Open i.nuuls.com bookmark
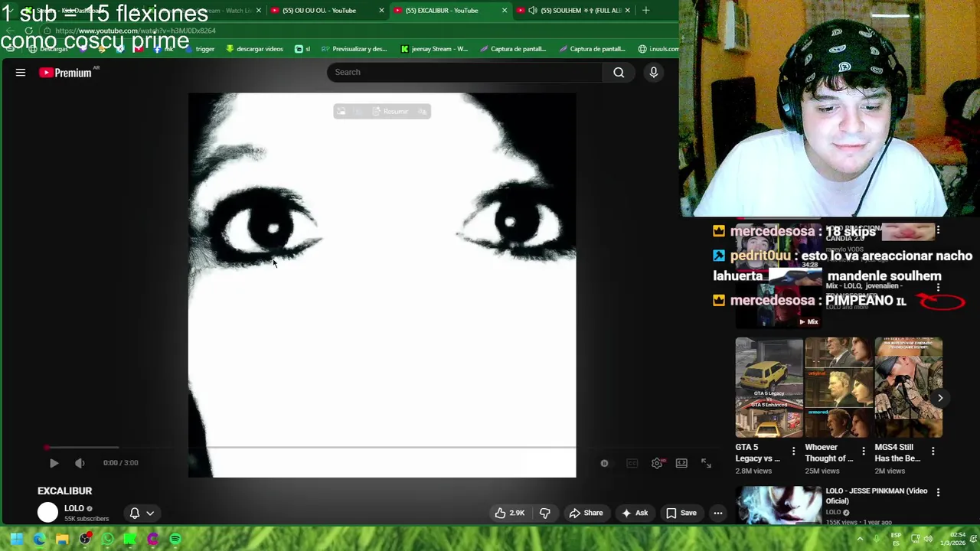980x551 pixels. click(658, 49)
